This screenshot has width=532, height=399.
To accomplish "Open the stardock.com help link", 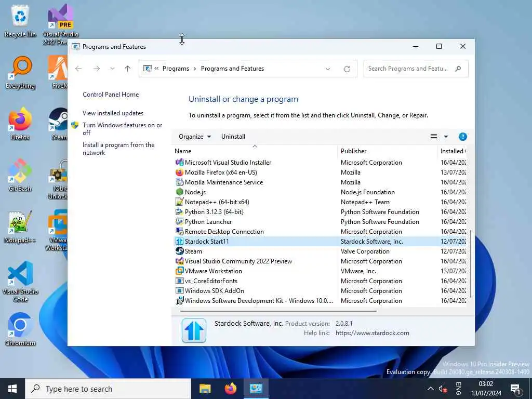I will (372, 333).
